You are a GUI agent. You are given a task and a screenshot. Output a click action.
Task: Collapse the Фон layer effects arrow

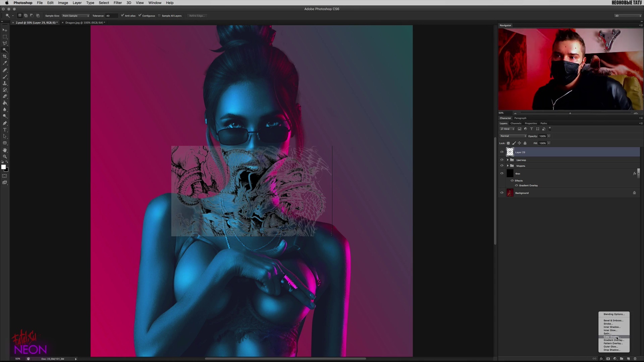(638, 173)
